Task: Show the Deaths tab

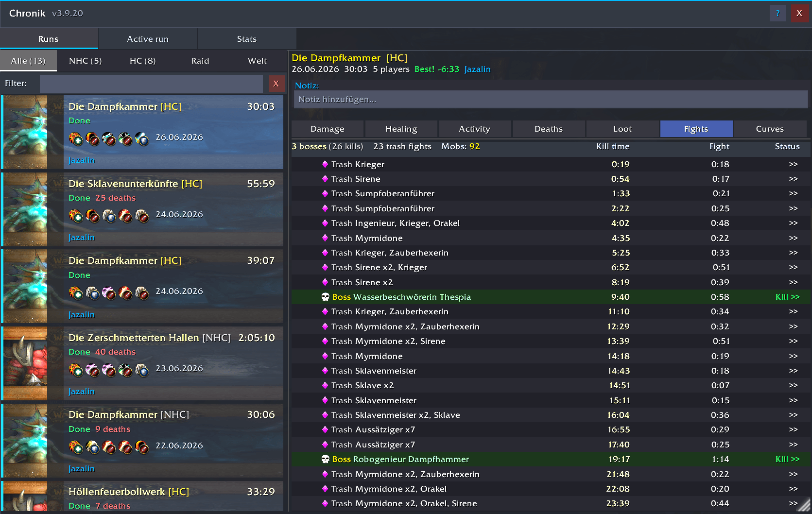Action: pyautogui.click(x=549, y=129)
